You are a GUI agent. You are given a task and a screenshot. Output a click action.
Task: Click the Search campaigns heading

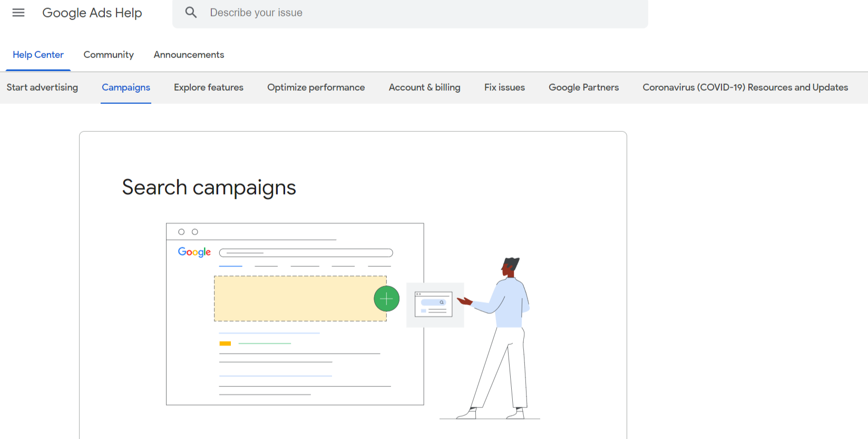coord(209,188)
